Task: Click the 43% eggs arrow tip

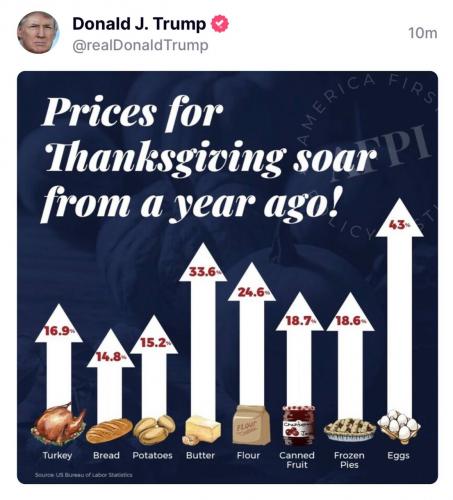Action: pyautogui.click(x=400, y=218)
